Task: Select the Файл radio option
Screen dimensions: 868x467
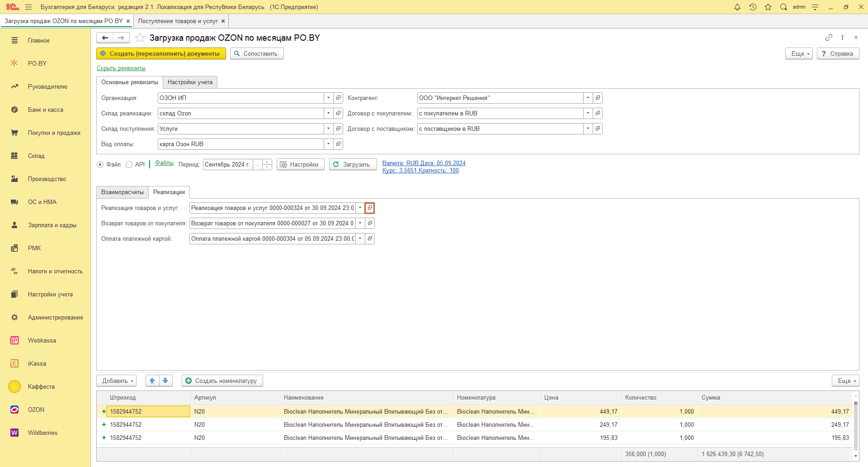Action: tap(100, 164)
